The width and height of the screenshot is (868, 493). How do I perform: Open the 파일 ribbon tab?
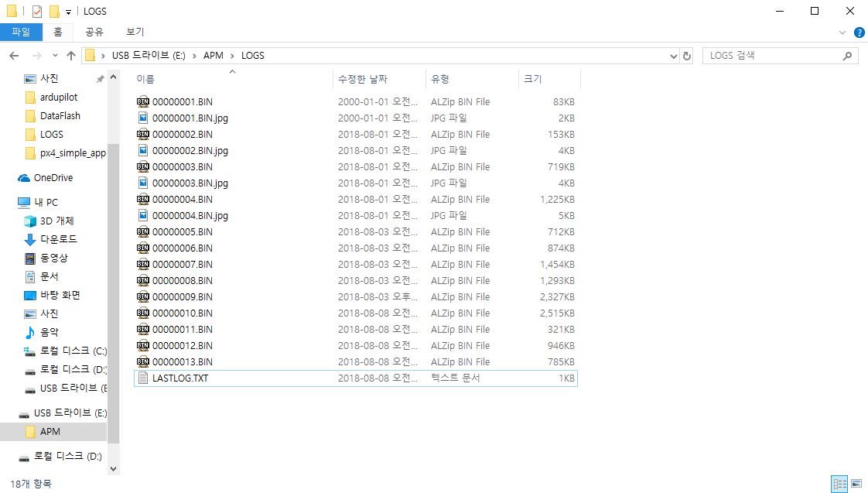click(x=21, y=32)
